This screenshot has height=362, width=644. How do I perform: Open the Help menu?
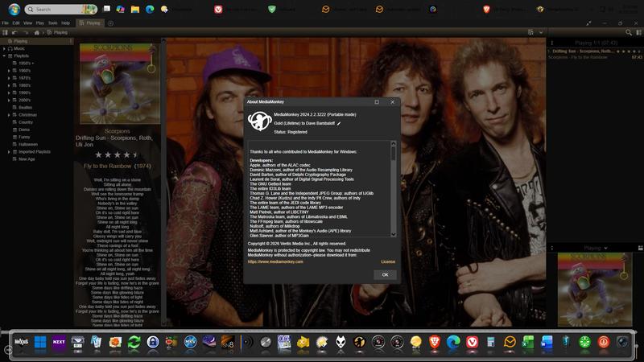(x=66, y=23)
